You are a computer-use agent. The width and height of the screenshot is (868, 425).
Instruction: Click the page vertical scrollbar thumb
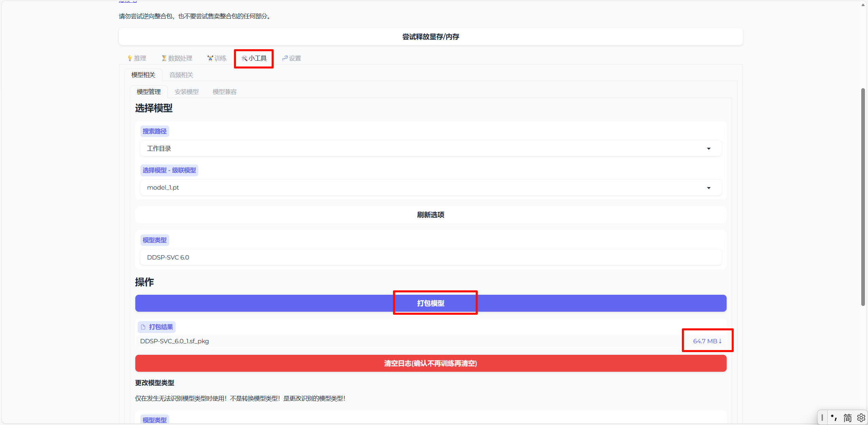coord(863,197)
